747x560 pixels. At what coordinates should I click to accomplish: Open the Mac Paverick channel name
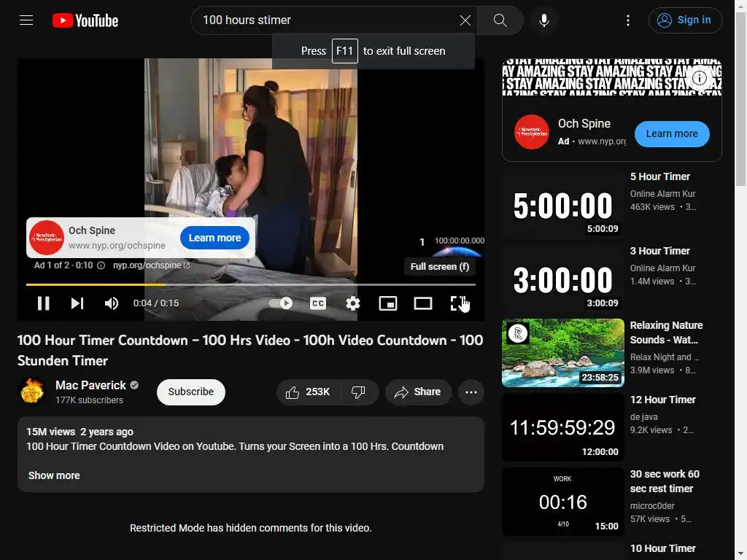point(90,385)
